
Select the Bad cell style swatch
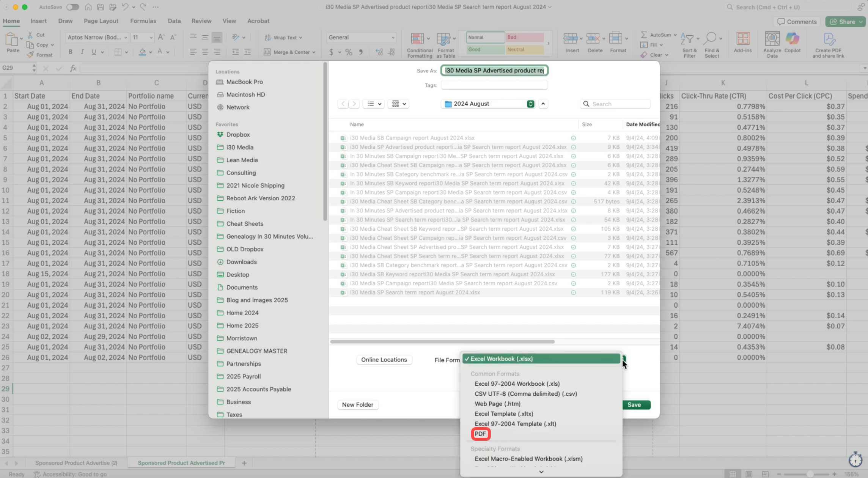point(524,37)
